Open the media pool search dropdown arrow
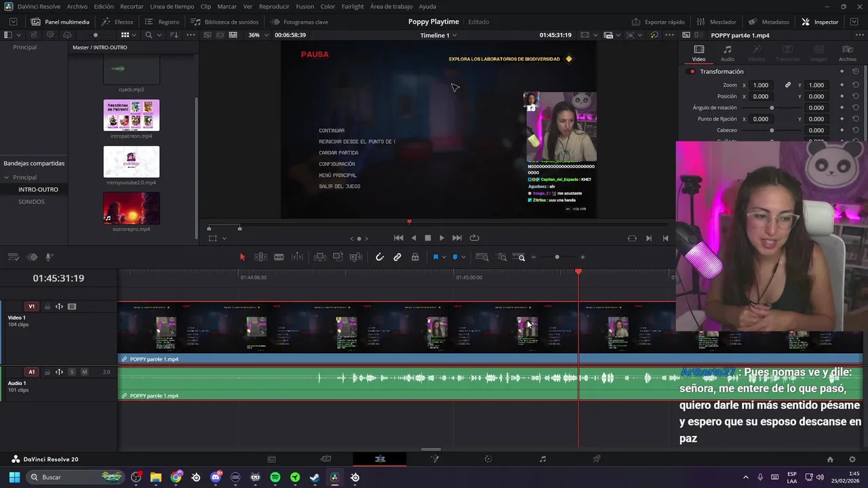Viewport: 868px width, 488px height. [x=158, y=35]
